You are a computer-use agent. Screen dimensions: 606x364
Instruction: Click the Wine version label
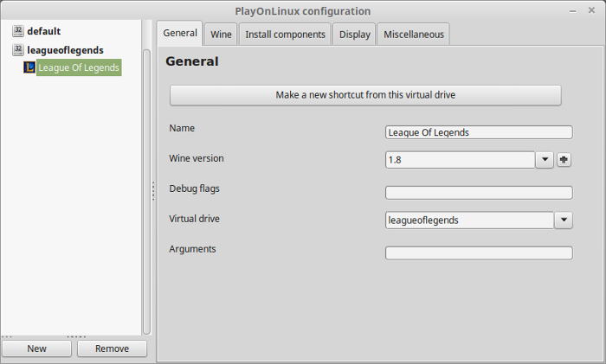coord(197,158)
